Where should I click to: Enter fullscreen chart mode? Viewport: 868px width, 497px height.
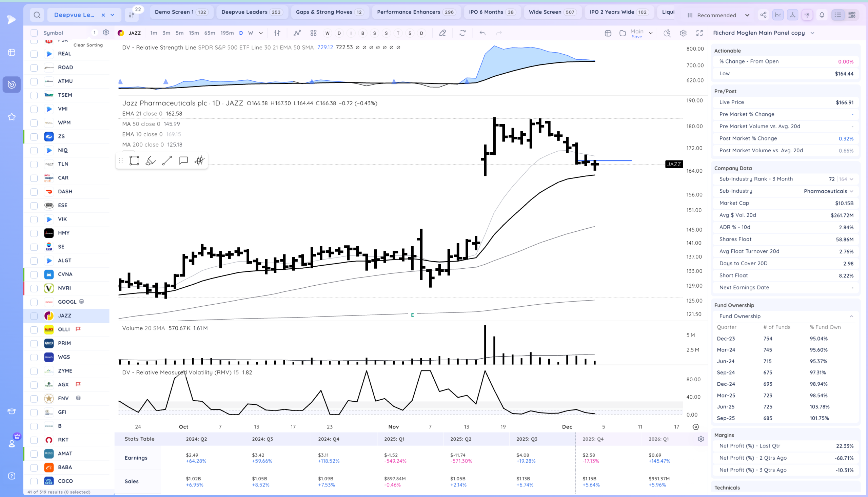pyautogui.click(x=699, y=33)
